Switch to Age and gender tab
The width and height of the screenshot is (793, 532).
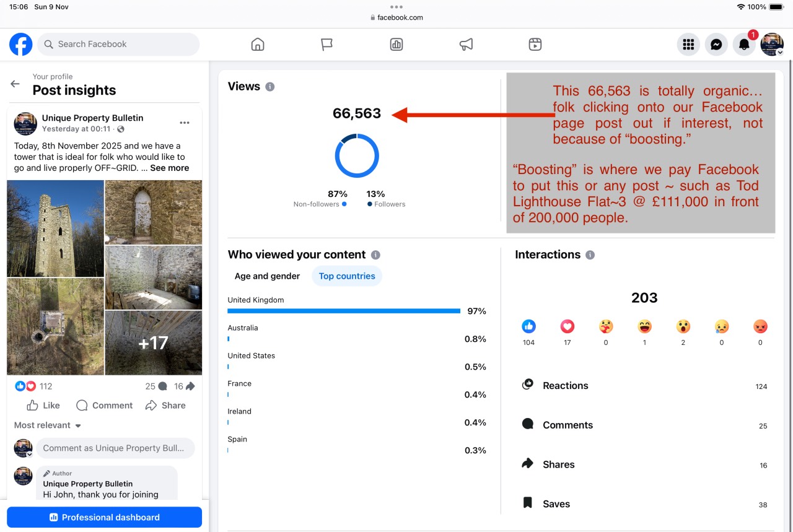click(x=267, y=276)
